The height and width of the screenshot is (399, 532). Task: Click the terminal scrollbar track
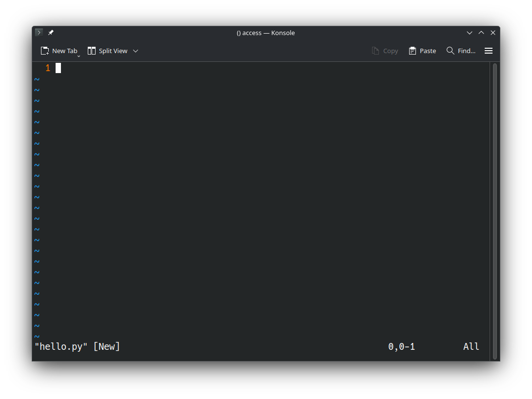click(x=494, y=209)
